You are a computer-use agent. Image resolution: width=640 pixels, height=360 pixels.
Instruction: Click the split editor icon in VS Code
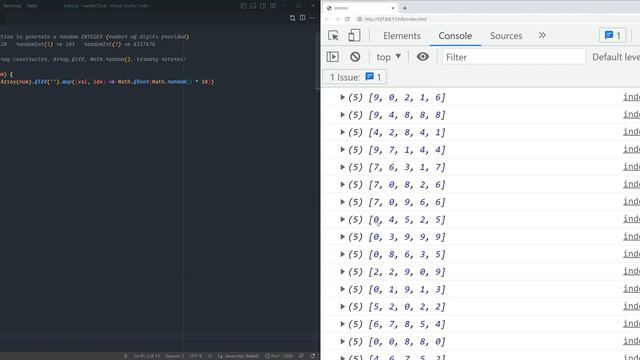[302, 18]
